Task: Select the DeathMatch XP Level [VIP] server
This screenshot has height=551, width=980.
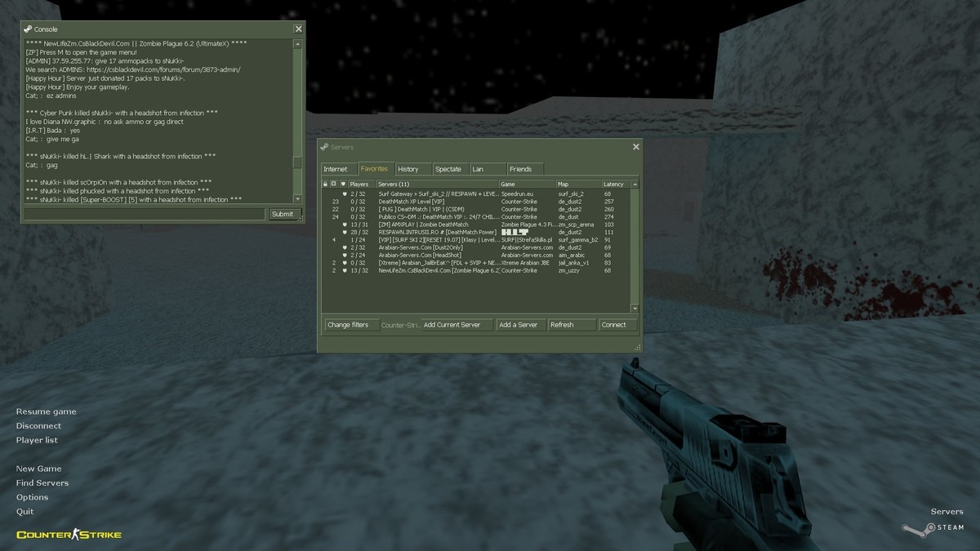Action: [x=476, y=202]
